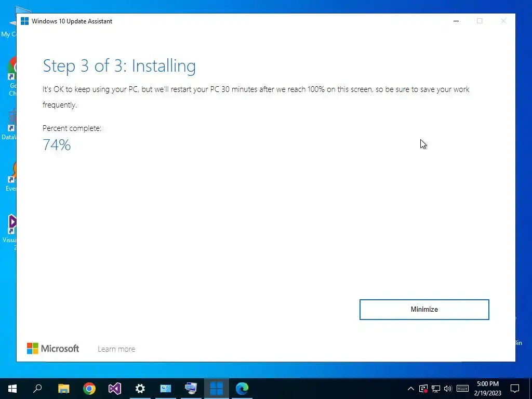This screenshot has width=532, height=399.
Task: Open Settings gear in the taskbar
Action: pyautogui.click(x=140, y=389)
